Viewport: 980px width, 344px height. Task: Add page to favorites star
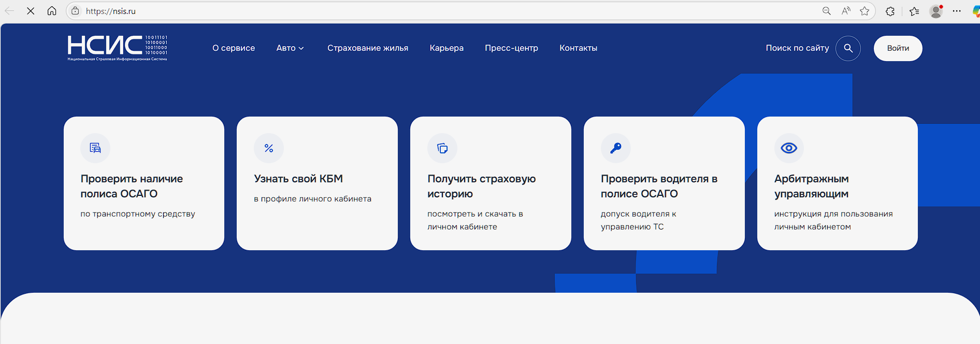coord(864,11)
